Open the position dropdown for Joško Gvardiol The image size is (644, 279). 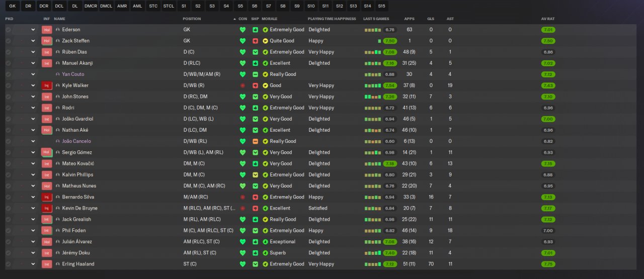tap(33, 119)
